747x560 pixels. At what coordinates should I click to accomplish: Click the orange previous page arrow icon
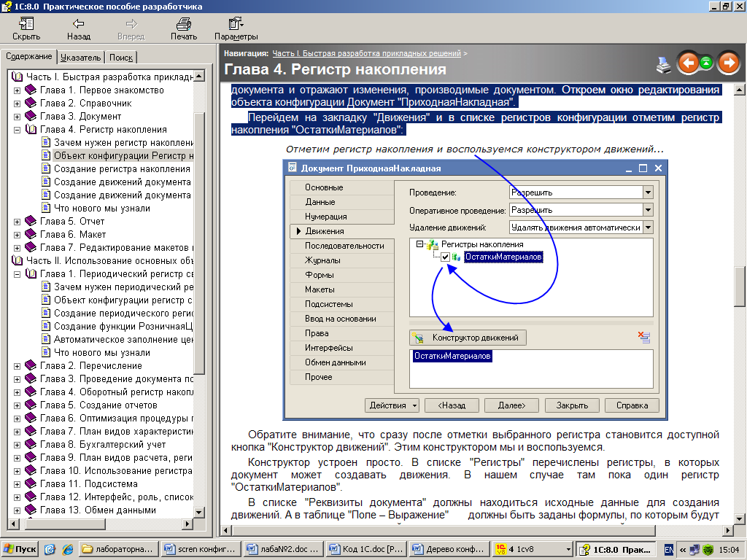[687, 63]
